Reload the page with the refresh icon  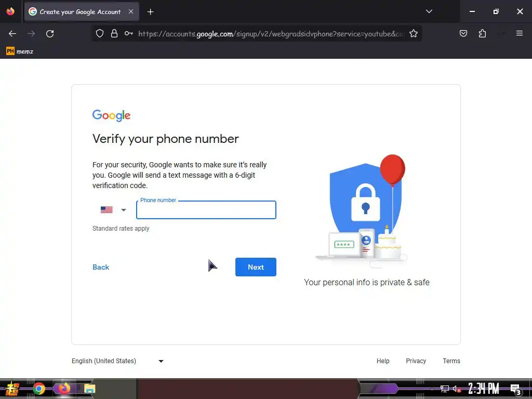point(50,34)
